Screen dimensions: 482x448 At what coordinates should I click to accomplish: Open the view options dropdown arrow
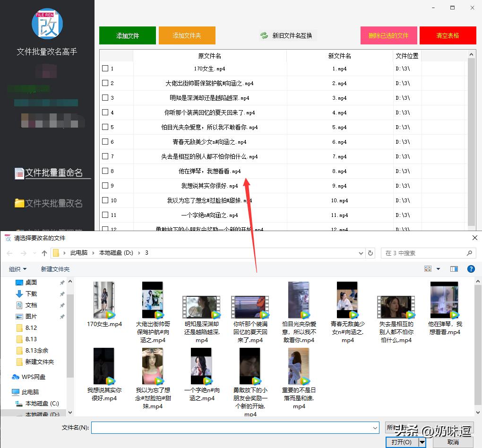[x=437, y=268]
